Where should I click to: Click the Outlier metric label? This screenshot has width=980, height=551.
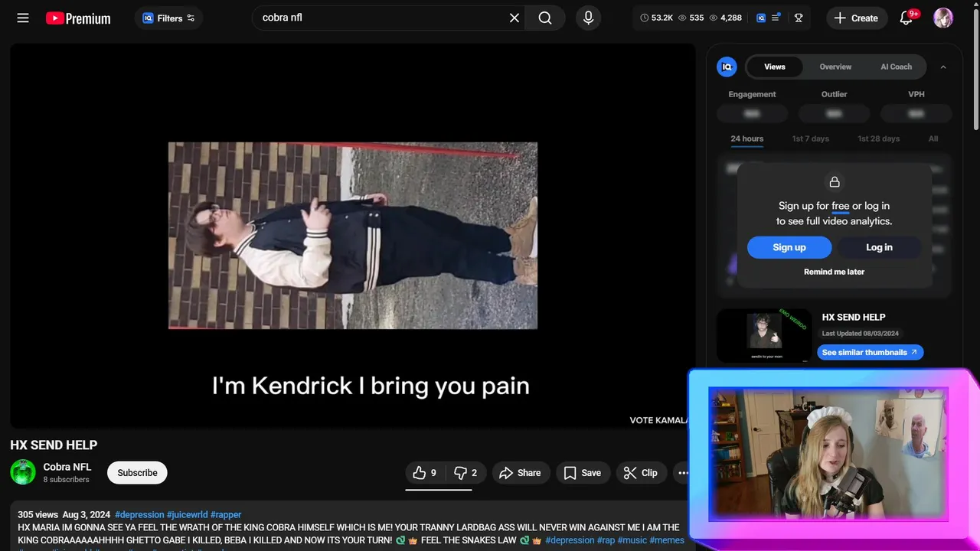point(835,94)
